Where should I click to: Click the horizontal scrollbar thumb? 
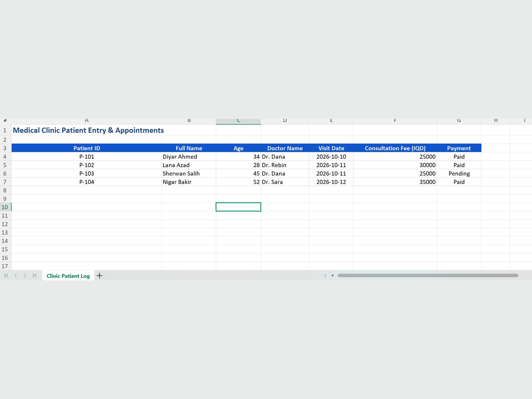[x=428, y=276]
